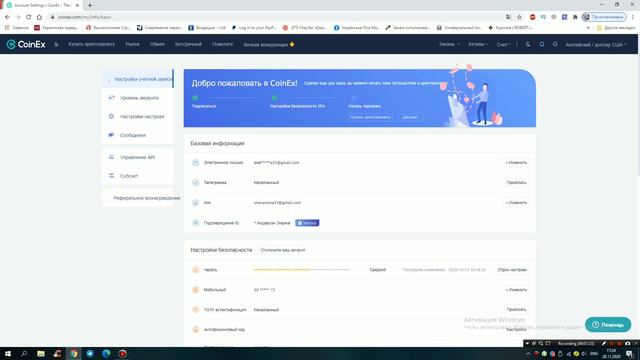
Task: Open the Chrome three-dot menu
Action: [633, 17]
